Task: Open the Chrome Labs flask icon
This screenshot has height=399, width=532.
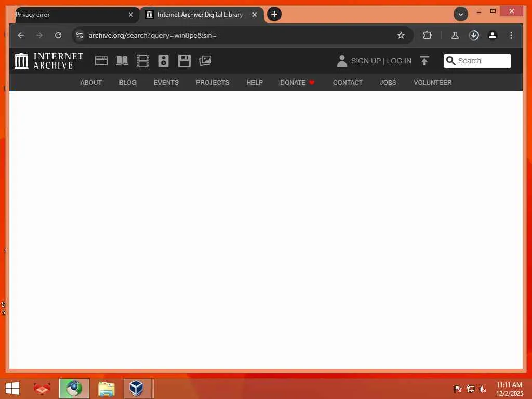Action: click(x=455, y=35)
